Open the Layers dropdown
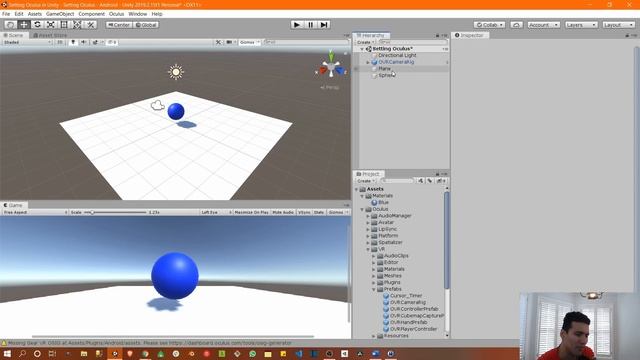The height and width of the screenshot is (360, 640). [581, 25]
